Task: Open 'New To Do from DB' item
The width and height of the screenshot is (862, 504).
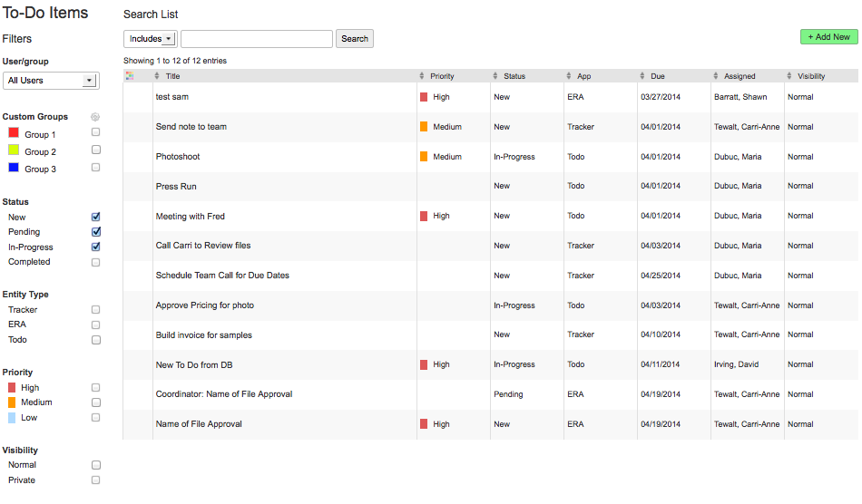Action: [x=194, y=364]
